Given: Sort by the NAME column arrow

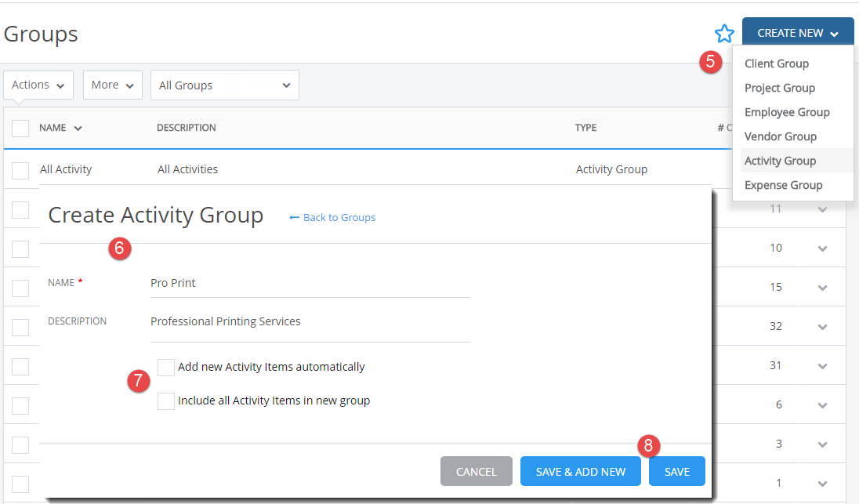Looking at the screenshot, I should [78, 129].
